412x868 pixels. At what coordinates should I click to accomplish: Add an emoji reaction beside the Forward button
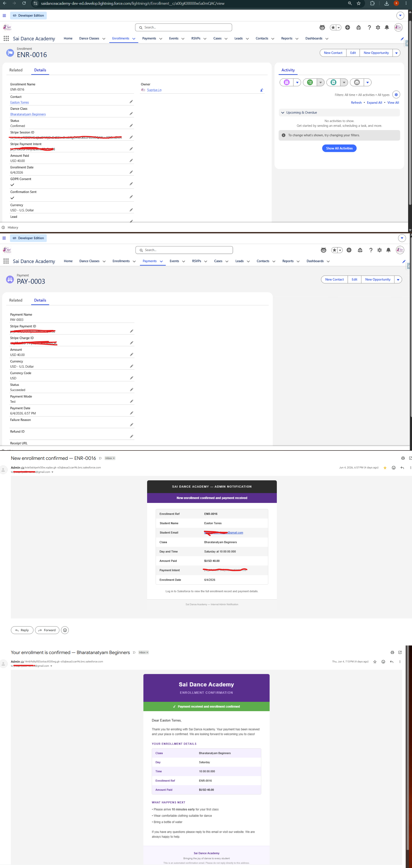coord(65,630)
